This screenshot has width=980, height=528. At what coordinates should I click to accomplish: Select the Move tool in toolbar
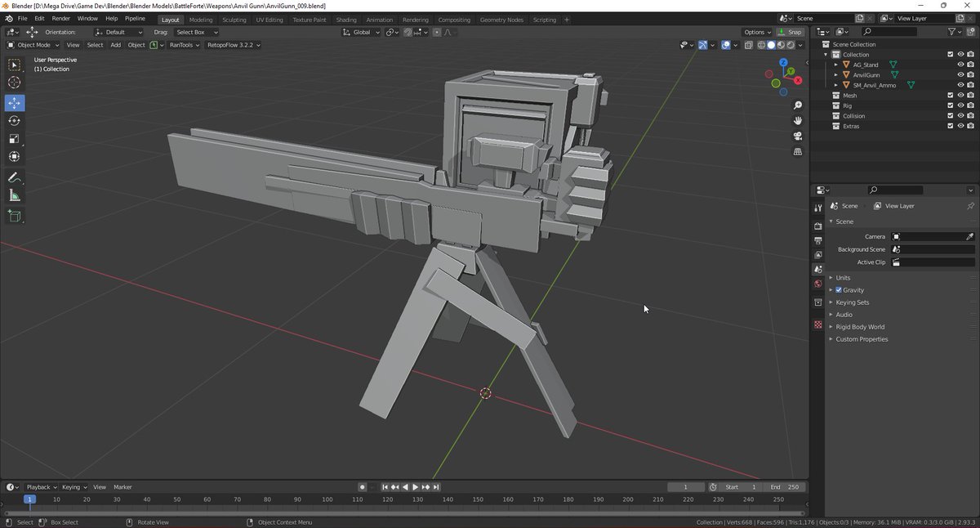pyautogui.click(x=15, y=103)
